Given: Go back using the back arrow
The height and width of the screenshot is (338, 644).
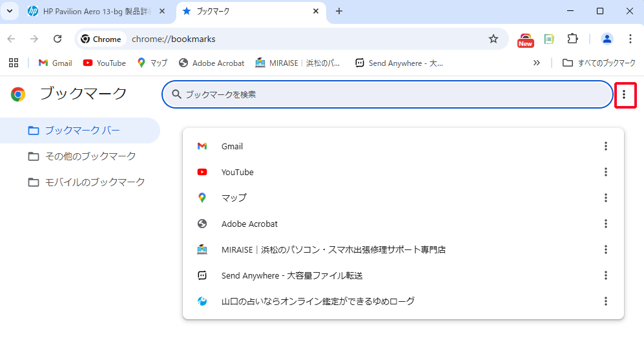Looking at the screenshot, I should coord(12,39).
